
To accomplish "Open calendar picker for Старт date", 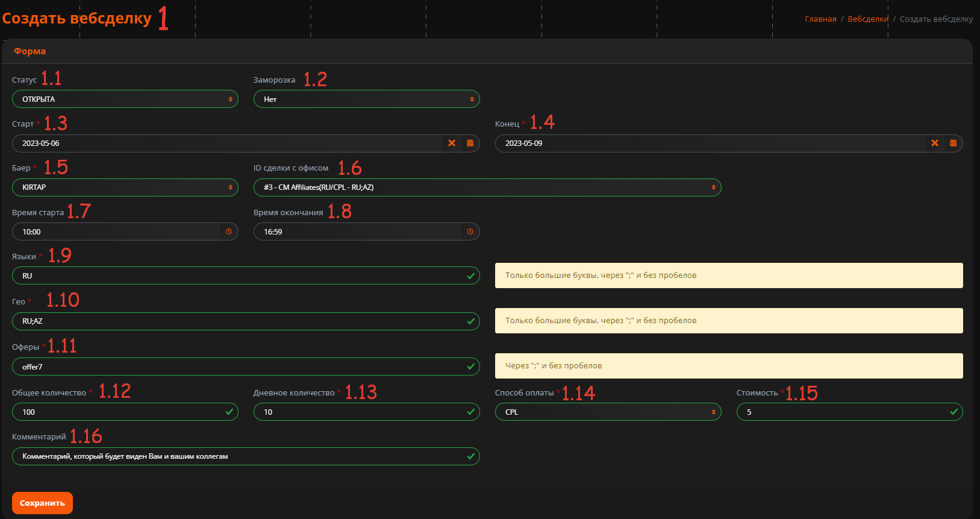I will point(470,143).
